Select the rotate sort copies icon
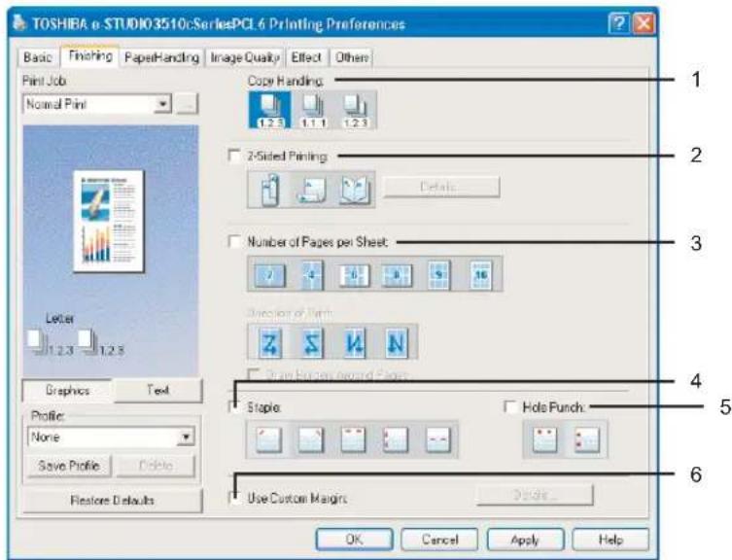The width and height of the screenshot is (732, 560). point(355,110)
